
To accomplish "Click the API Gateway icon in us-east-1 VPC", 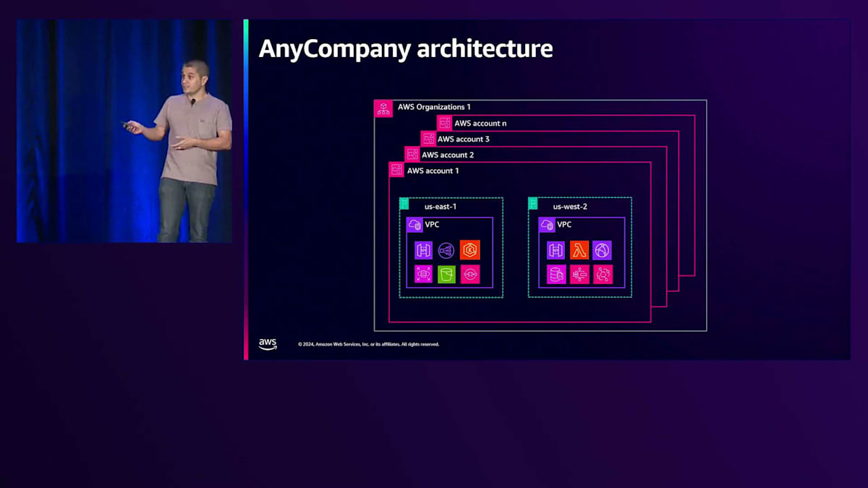I will point(423,250).
